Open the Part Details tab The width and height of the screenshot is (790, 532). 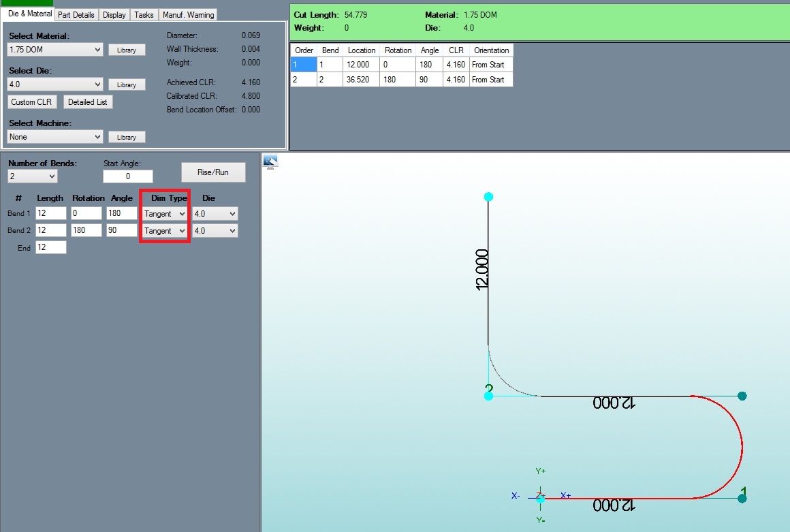(x=76, y=14)
